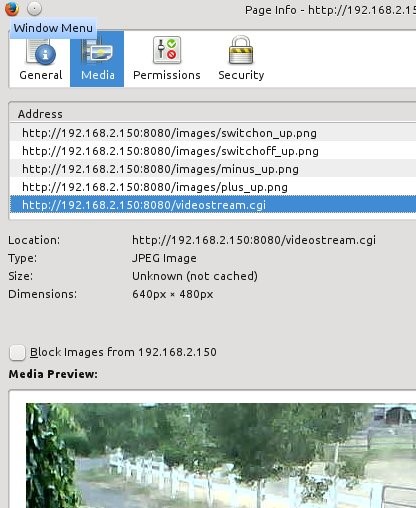This screenshot has height=508, width=416.
Task: Enable Block Images from 192.168.2.150 checkbox
Action: pos(17,352)
